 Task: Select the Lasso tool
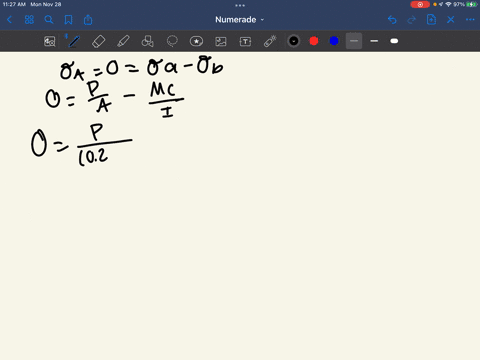[x=172, y=41]
